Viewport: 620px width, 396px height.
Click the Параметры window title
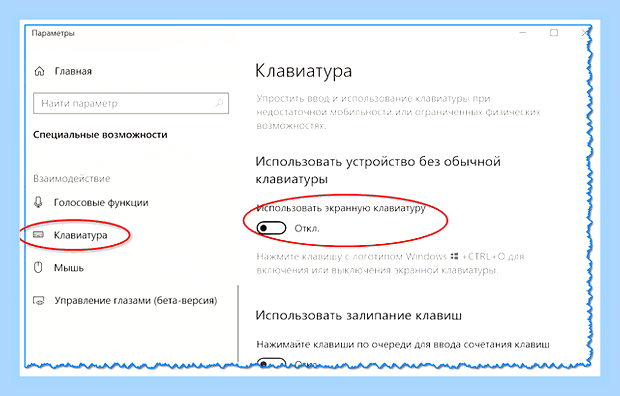pos(53,33)
